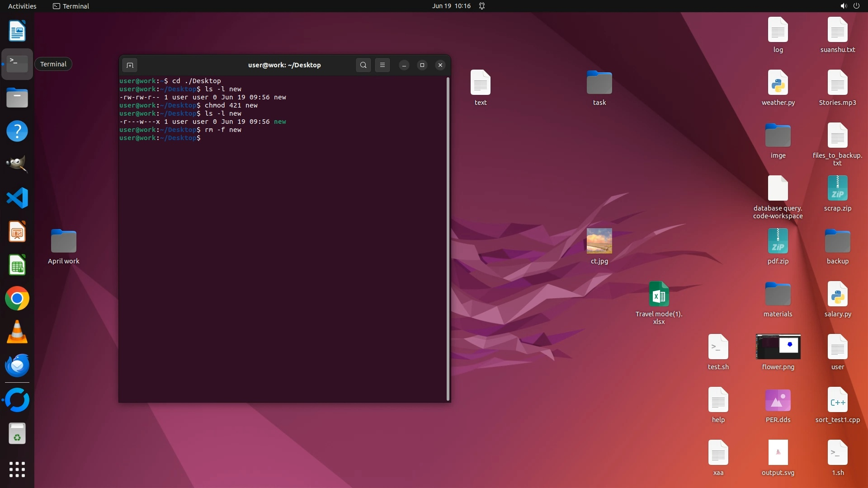Open the date and time calendar menu
Screen dimensions: 868x488
[x=451, y=6]
